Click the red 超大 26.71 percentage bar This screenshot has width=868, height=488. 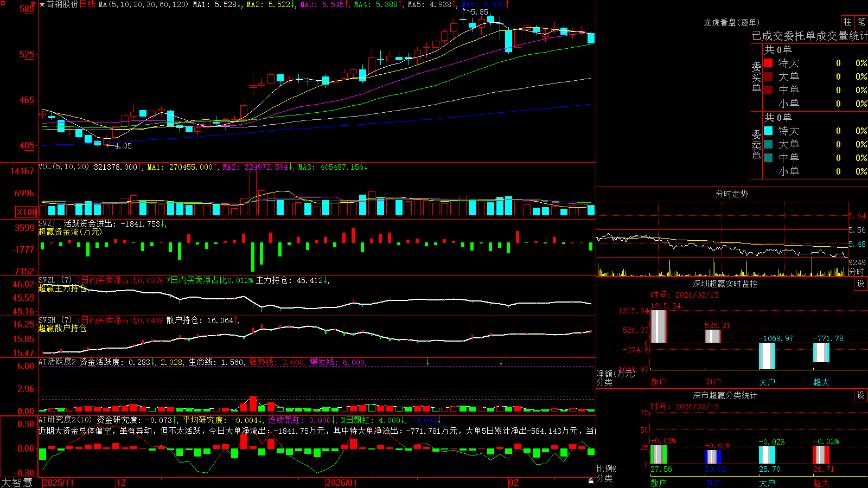point(821,455)
